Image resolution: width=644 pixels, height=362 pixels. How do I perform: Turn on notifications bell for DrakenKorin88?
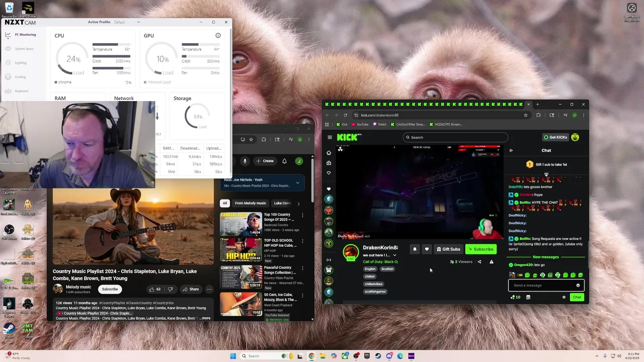coord(415,249)
